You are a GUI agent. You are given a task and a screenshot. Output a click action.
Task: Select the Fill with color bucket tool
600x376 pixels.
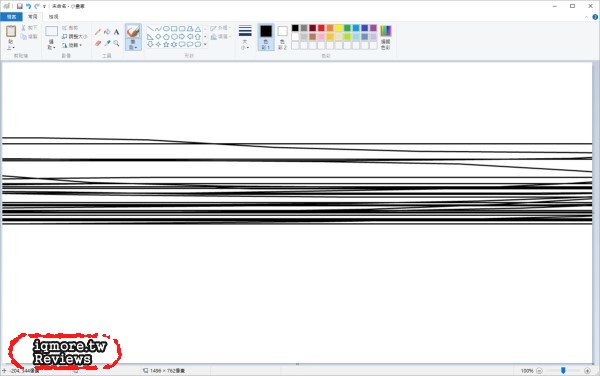(108, 32)
